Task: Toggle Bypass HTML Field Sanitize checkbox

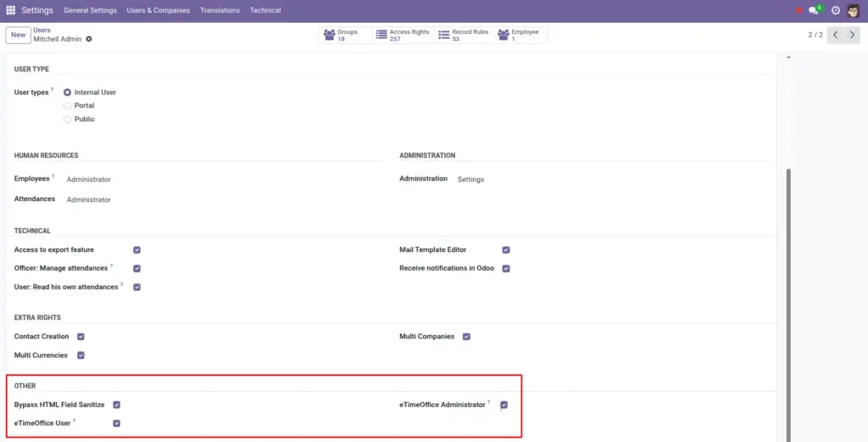Action: click(x=117, y=405)
